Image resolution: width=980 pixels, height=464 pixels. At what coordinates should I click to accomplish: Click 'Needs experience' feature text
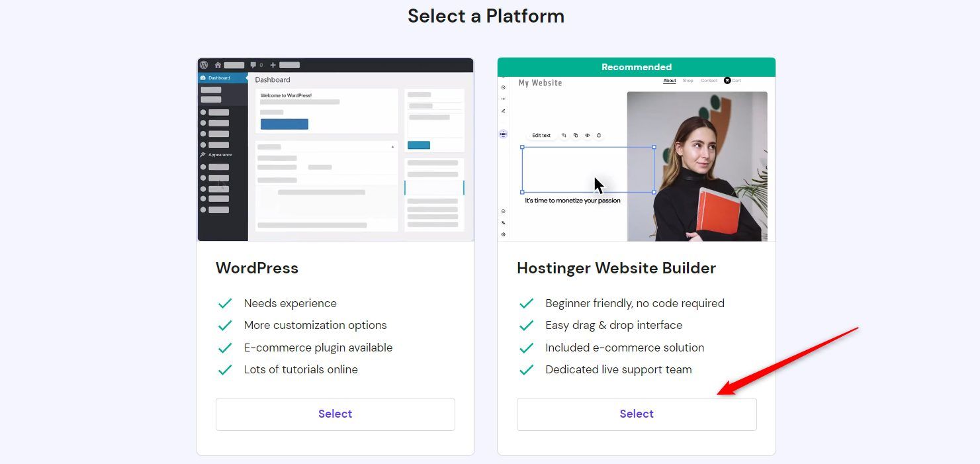pyautogui.click(x=290, y=303)
